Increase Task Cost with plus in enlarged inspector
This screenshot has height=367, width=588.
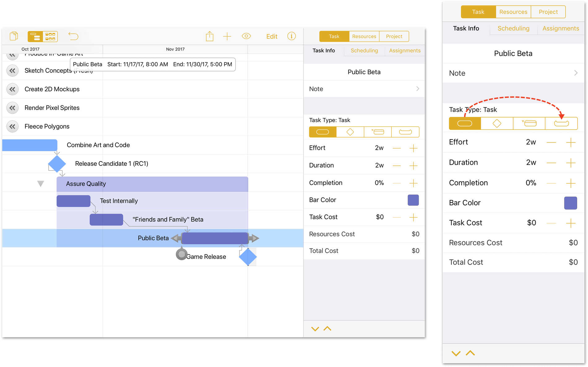pyautogui.click(x=571, y=223)
